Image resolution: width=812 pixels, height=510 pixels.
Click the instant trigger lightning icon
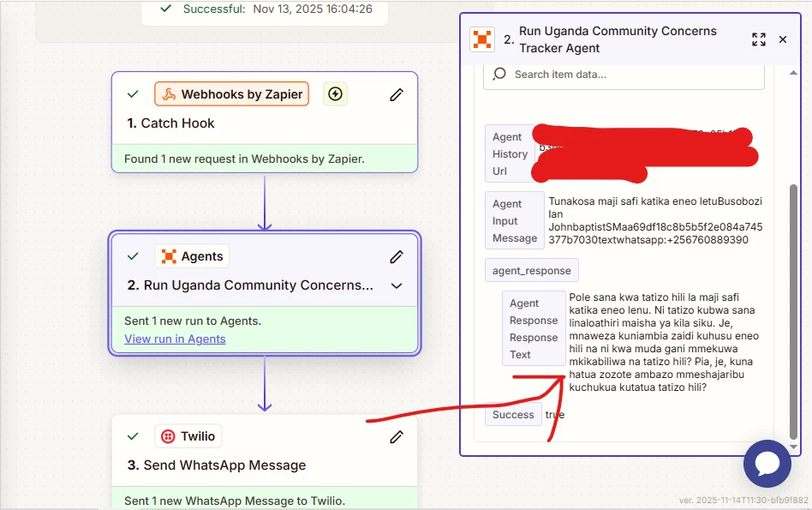tap(336, 93)
